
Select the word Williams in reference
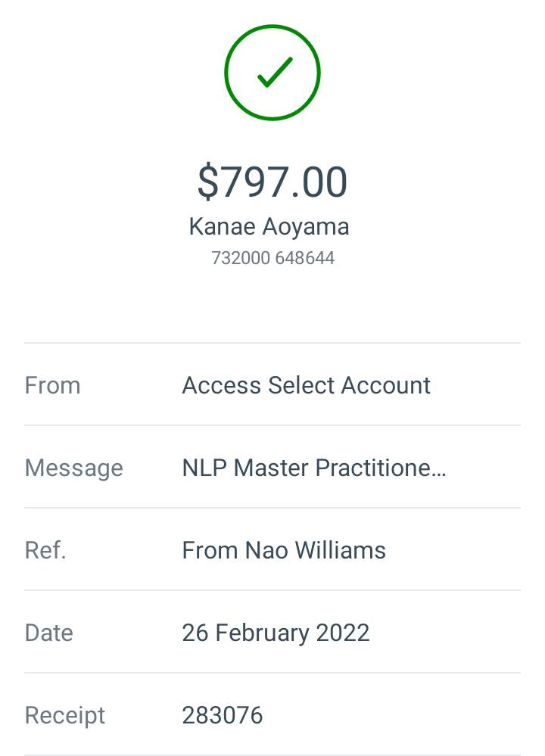pyautogui.click(x=341, y=550)
